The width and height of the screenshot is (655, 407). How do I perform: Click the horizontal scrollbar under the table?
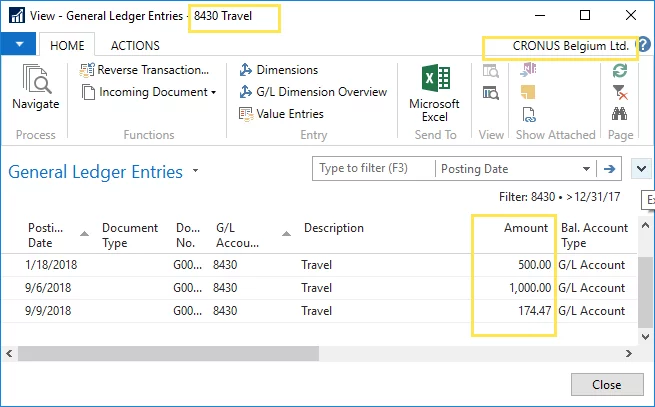coord(200,354)
